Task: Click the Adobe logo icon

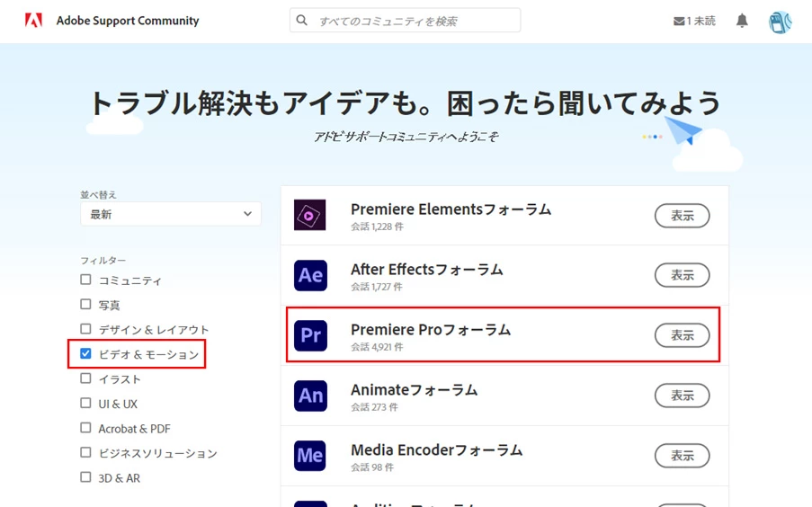Action: pos(33,21)
